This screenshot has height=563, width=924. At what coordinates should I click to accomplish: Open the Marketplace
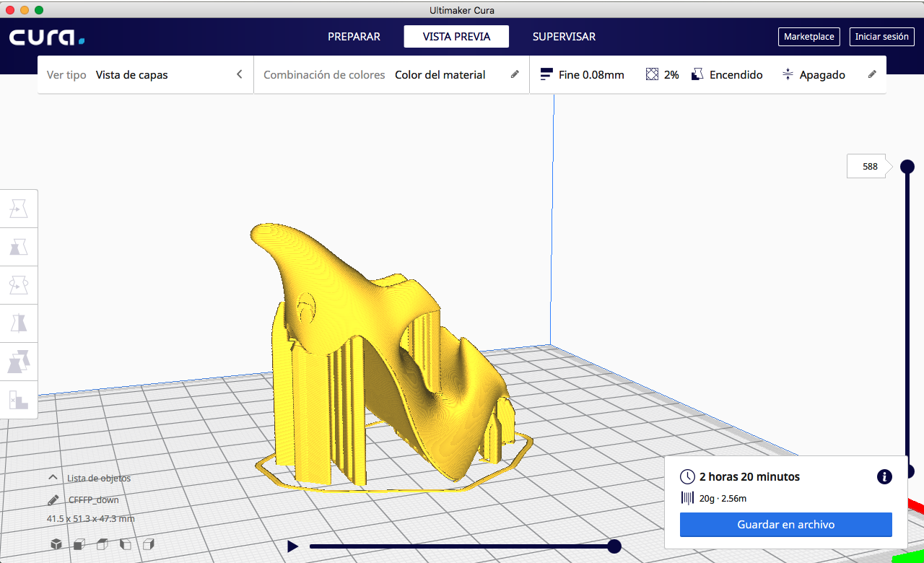[x=808, y=37]
